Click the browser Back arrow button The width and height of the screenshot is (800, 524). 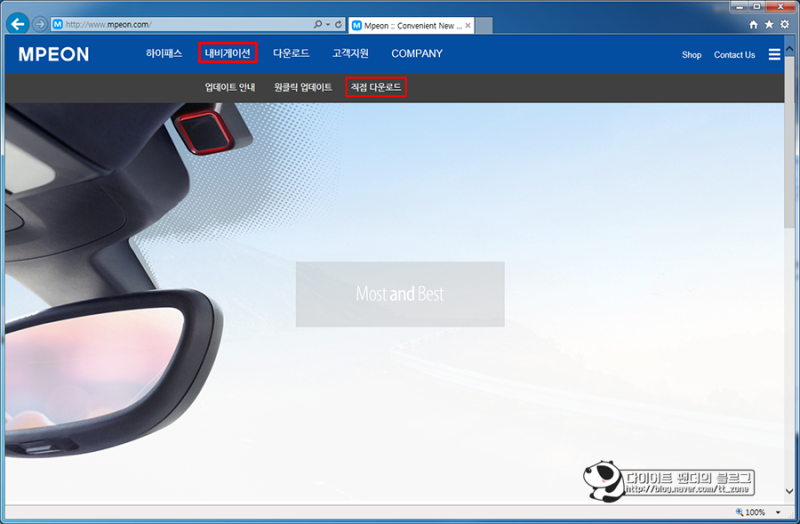[17, 24]
